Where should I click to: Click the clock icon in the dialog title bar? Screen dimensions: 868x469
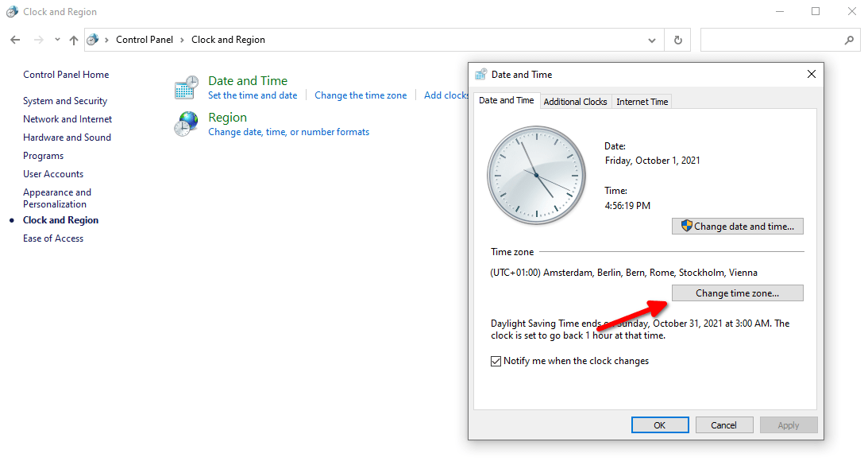click(480, 73)
